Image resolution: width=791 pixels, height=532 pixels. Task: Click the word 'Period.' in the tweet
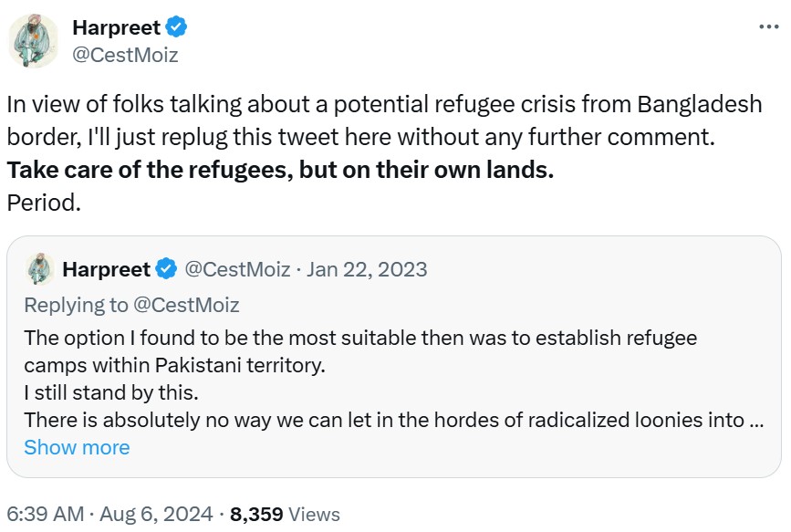(44, 203)
